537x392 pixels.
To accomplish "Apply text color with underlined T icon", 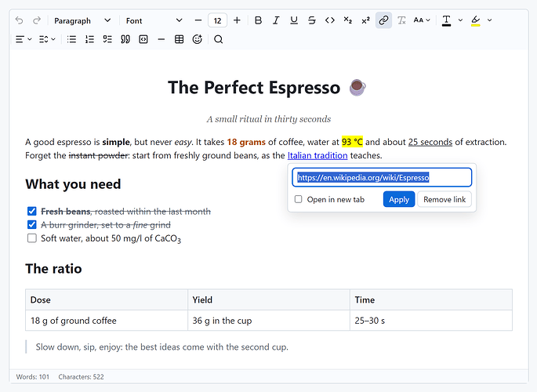I will tap(446, 20).
